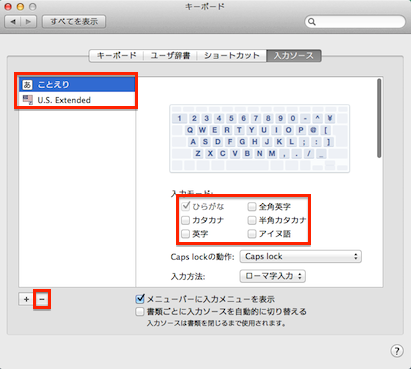Click the plus button to add input source

tap(26, 299)
